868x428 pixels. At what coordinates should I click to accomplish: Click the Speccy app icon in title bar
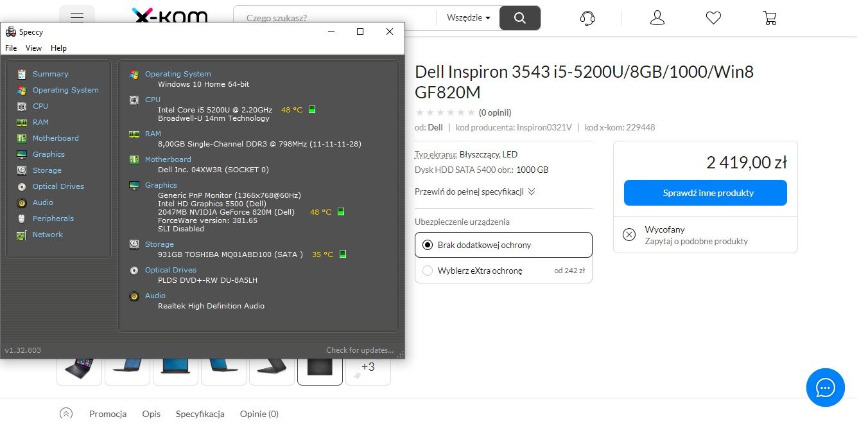(10, 31)
